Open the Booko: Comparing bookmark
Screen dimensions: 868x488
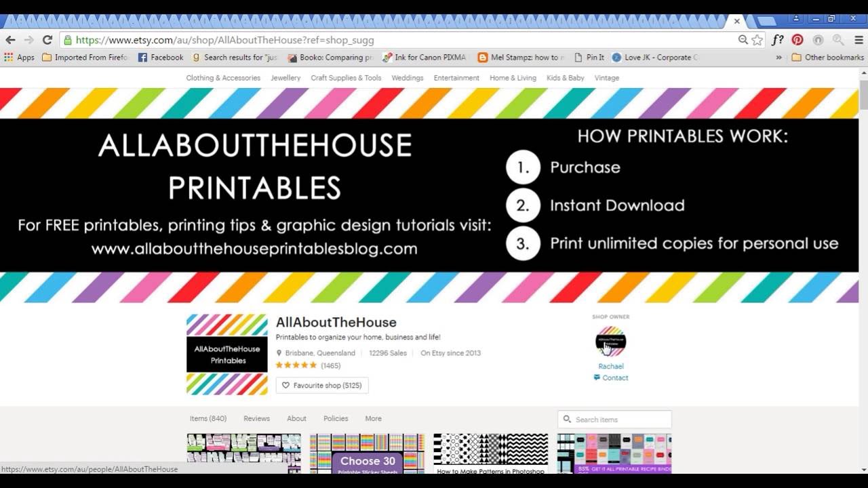[330, 58]
